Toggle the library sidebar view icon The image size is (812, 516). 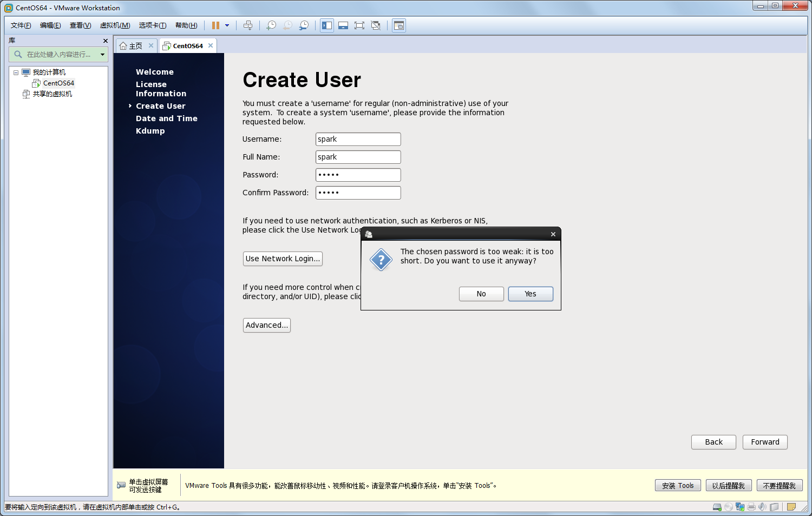tap(327, 25)
